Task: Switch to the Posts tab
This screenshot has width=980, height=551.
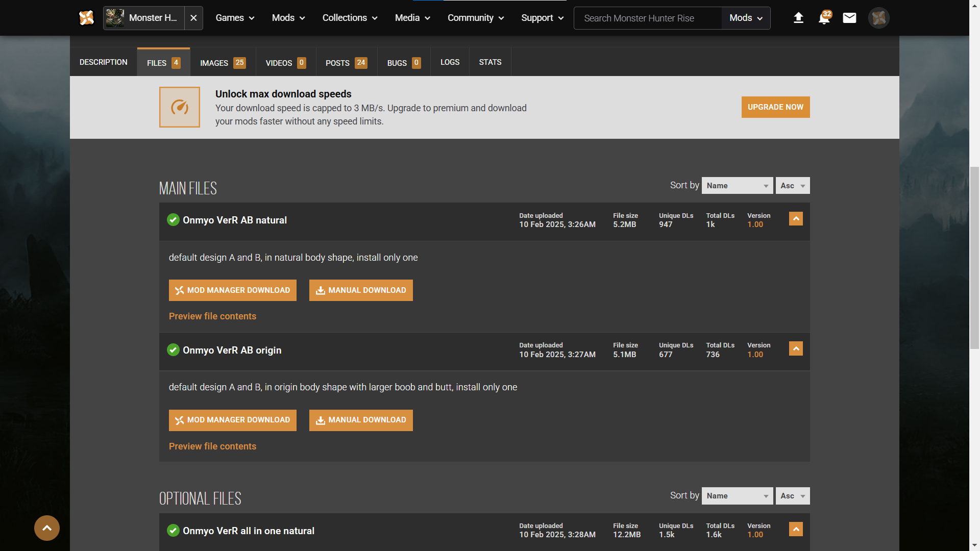Action: coord(347,62)
